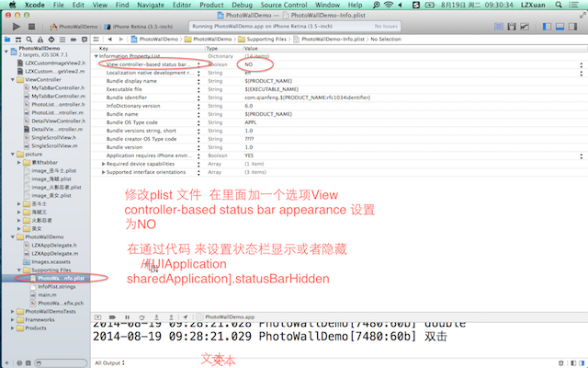Expand Required device capabilities array

pos(104,164)
